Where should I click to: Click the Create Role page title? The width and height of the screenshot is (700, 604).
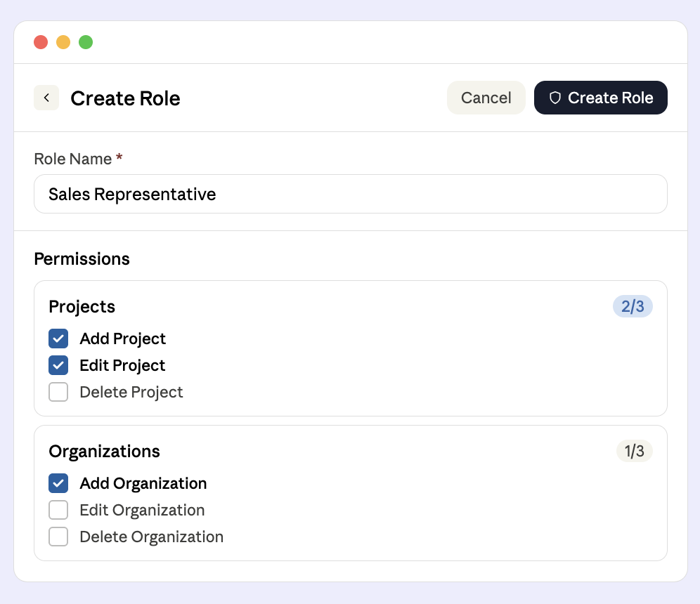125,98
